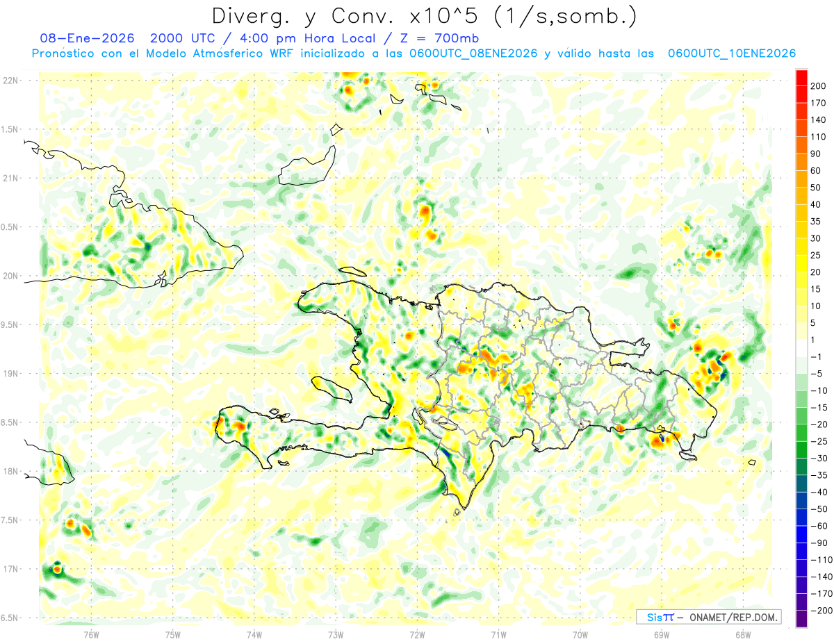The image size is (834, 644).
Task: Click the '6.5N' latitude axis label
Action: pyautogui.click(x=10, y=618)
